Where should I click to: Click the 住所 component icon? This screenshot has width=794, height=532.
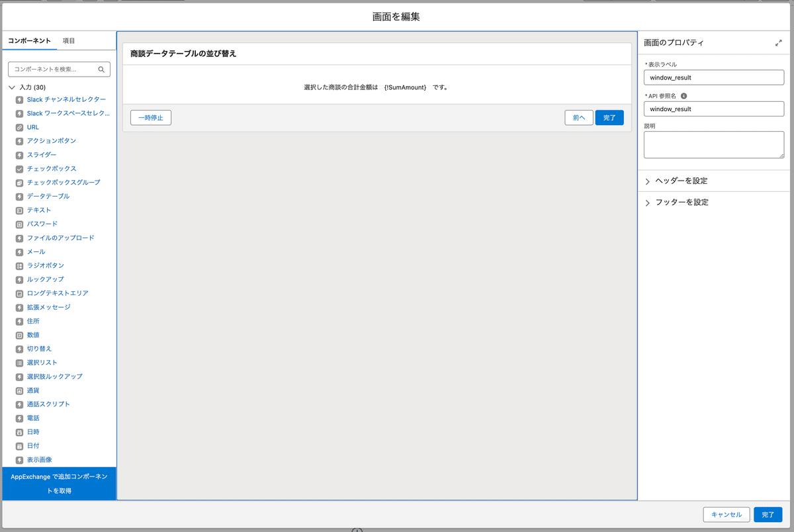[x=19, y=321]
